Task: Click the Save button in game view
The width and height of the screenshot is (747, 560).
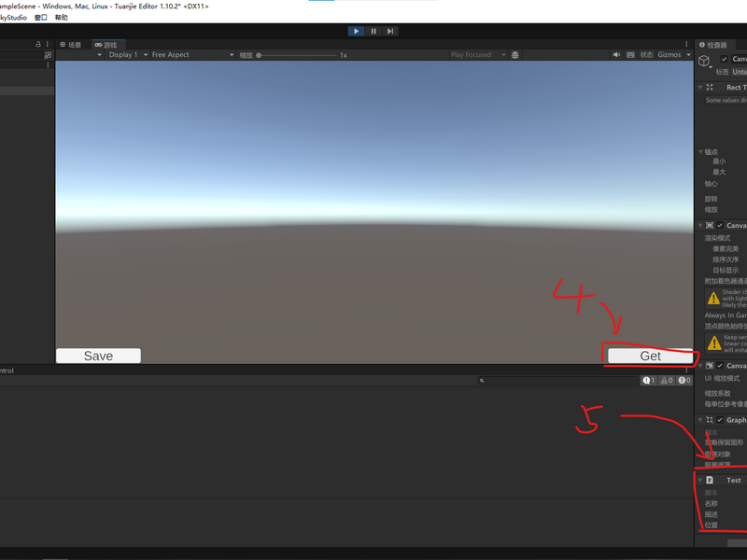Action: point(98,356)
